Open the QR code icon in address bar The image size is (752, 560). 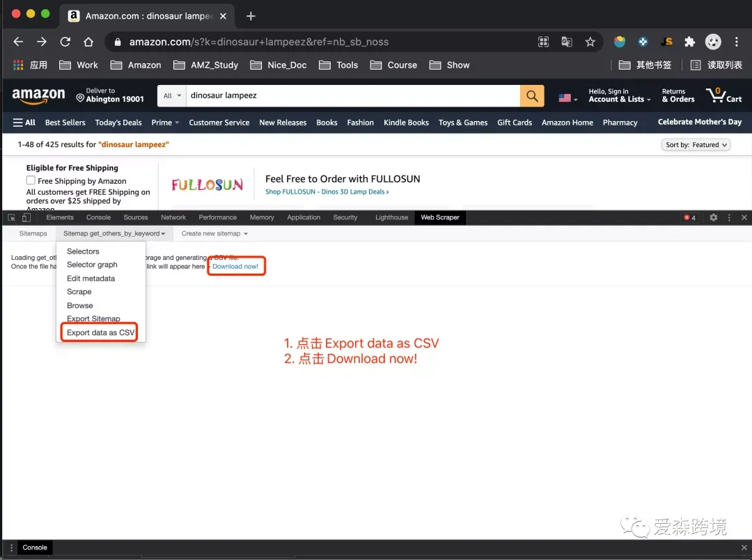(x=543, y=42)
